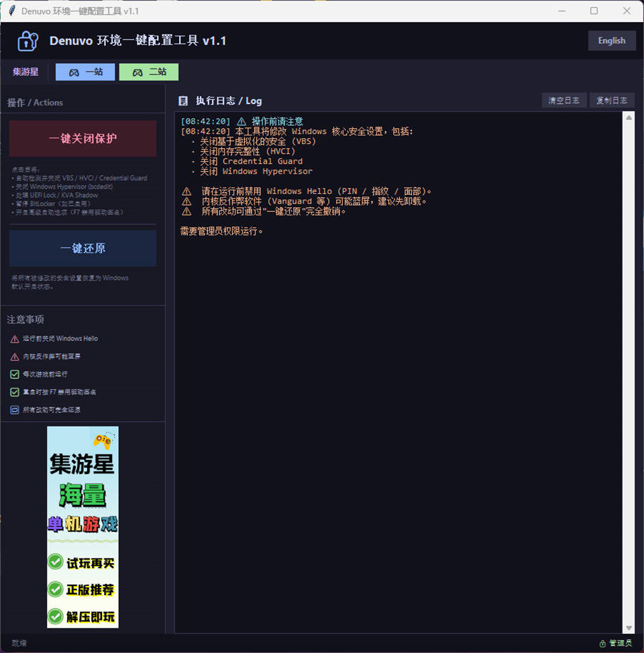This screenshot has height=653, width=644.
Task: Click the log scrollbar down arrow
Action: (629, 628)
